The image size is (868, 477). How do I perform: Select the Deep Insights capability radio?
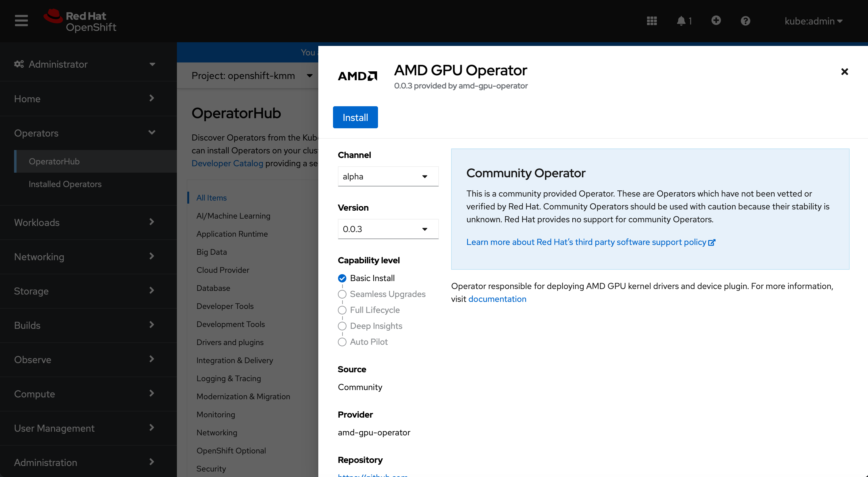pos(342,326)
